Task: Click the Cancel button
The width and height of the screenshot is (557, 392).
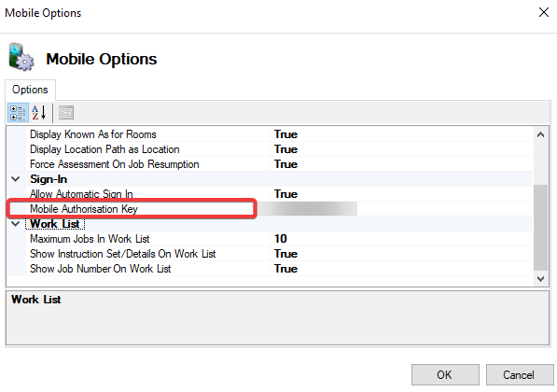Action: pyautogui.click(x=519, y=374)
